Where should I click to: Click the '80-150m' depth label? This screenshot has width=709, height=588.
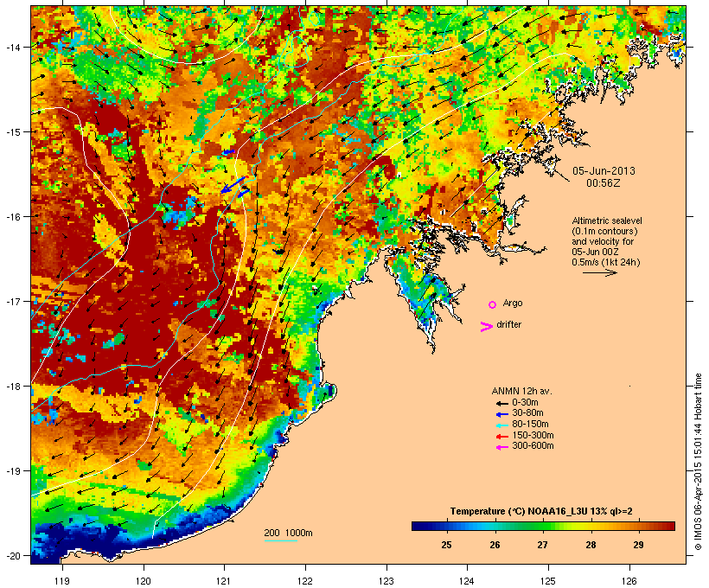pos(530,425)
